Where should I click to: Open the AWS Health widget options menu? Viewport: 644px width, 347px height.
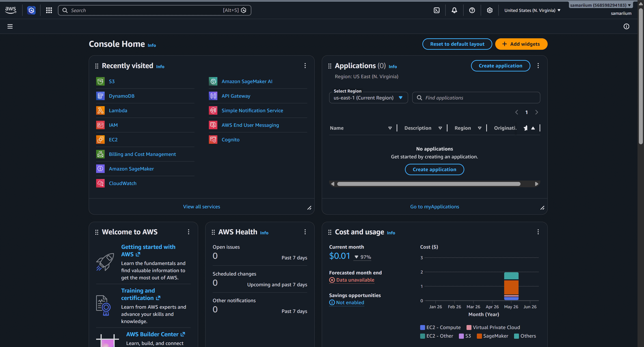tap(305, 232)
